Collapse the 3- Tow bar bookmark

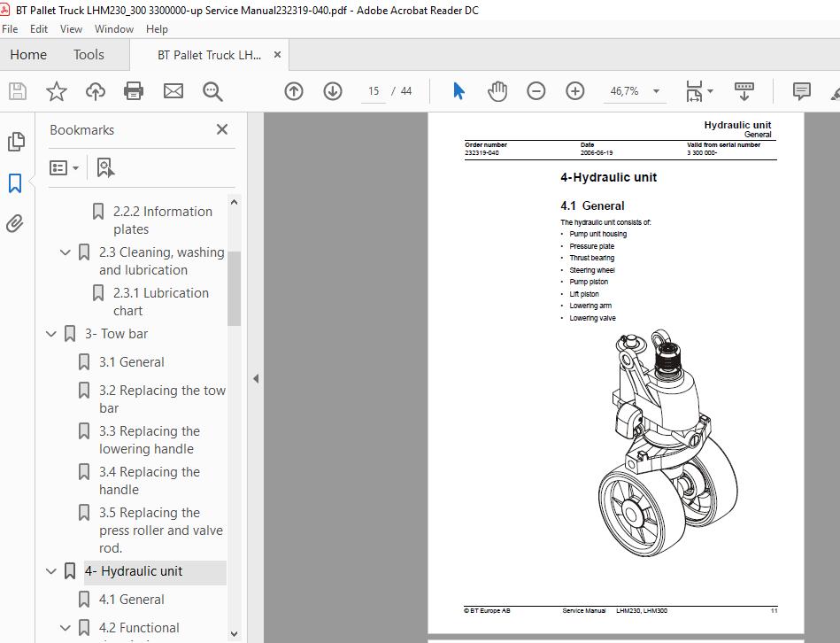50,334
